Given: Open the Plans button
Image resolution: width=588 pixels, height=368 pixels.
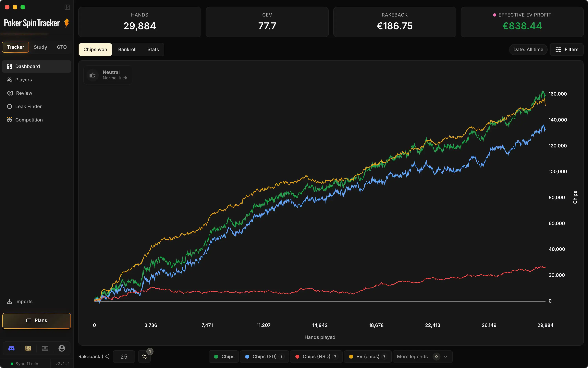Looking at the screenshot, I should pyautogui.click(x=37, y=321).
